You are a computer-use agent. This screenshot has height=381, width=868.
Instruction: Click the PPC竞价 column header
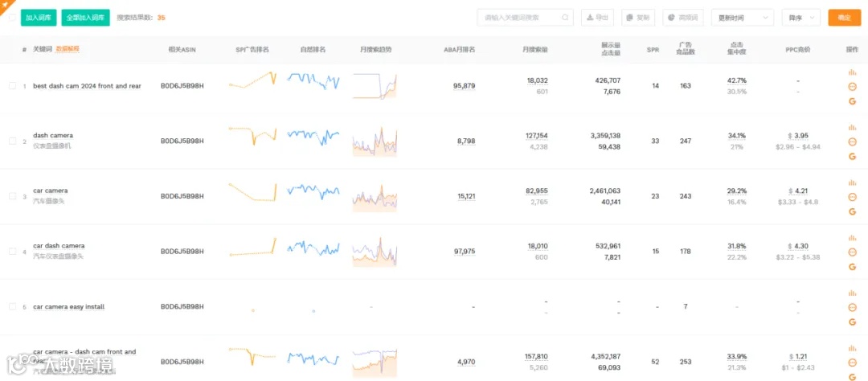tap(798, 49)
